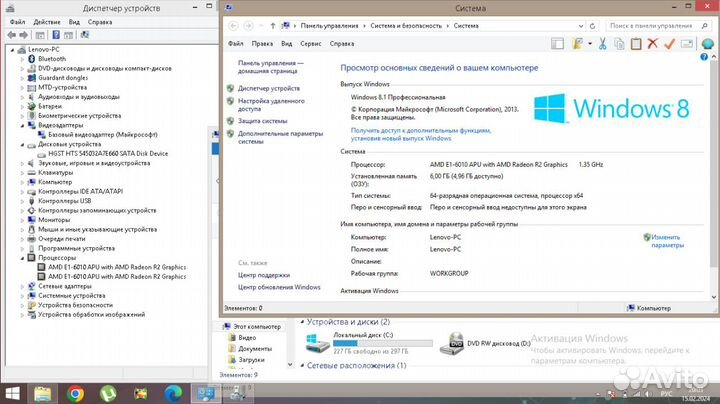Click Paste clipboard icon in System toolbar

(636, 44)
